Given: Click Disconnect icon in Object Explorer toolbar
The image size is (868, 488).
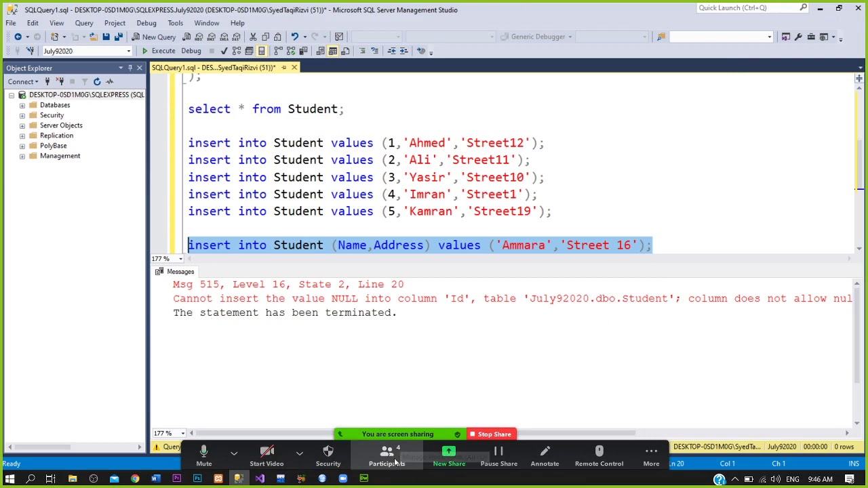Looking at the screenshot, I should 60,81.
